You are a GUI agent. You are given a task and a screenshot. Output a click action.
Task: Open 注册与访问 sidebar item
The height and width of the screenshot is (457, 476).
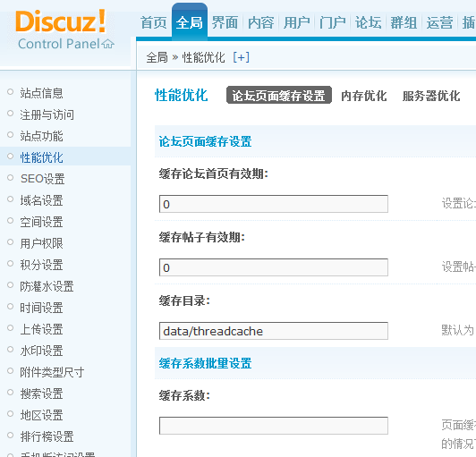click(47, 114)
